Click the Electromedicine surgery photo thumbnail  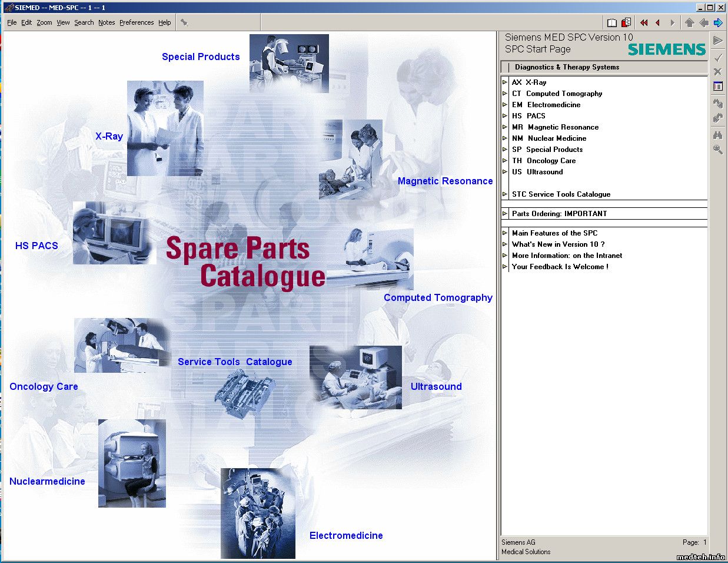click(x=258, y=514)
